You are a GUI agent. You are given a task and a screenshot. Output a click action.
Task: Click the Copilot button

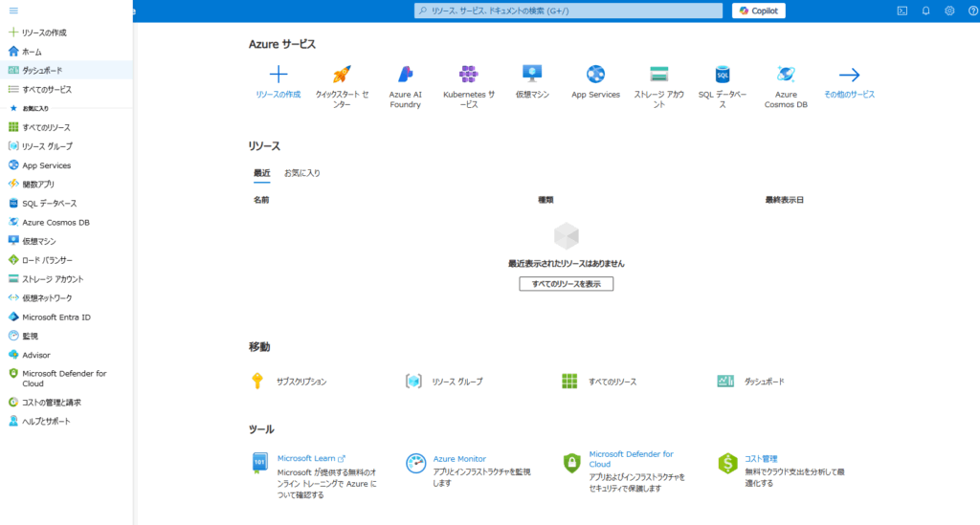[x=759, y=11]
